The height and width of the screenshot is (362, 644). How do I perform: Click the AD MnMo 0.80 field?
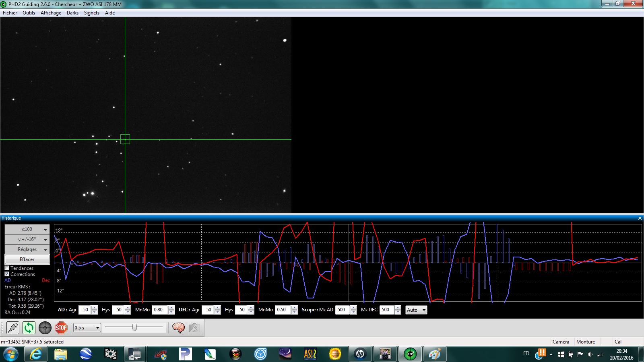point(160,310)
